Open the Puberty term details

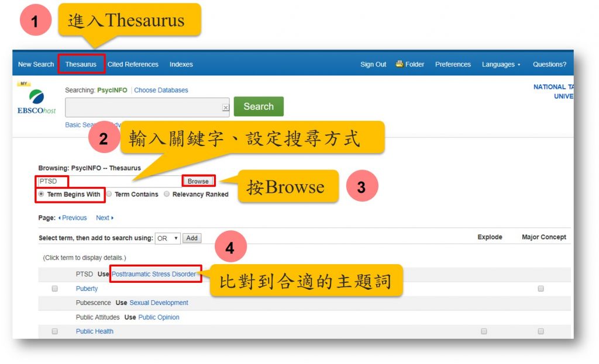(87, 289)
